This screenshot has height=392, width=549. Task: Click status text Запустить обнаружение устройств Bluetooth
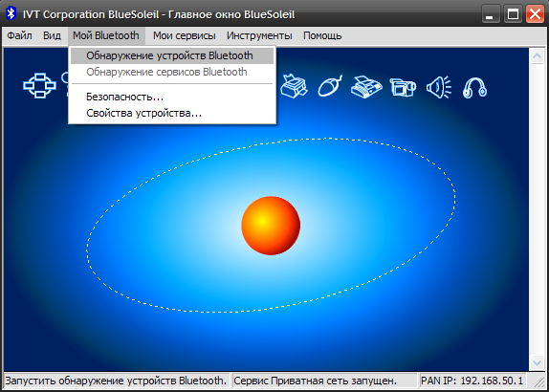116,381
